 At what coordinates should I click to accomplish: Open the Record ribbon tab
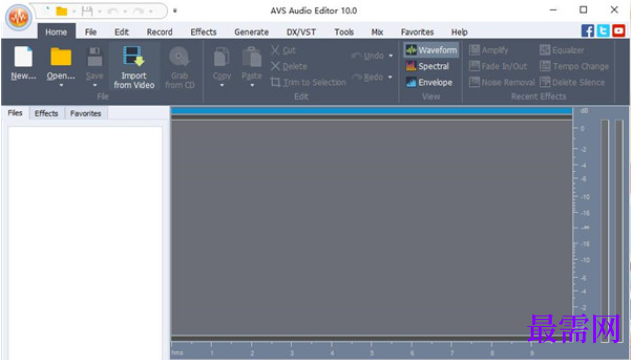pyautogui.click(x=159, y=32)
